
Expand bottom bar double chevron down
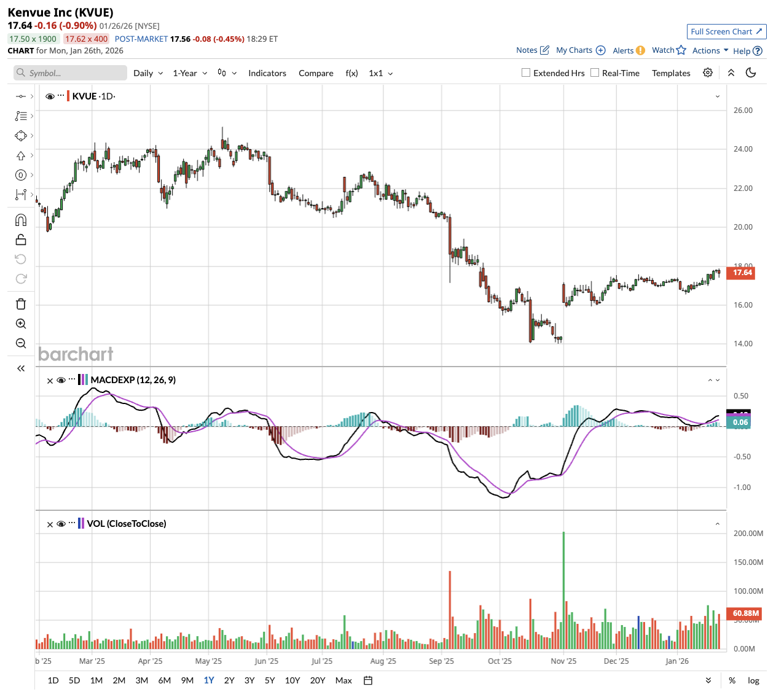(x=708, y=680)
